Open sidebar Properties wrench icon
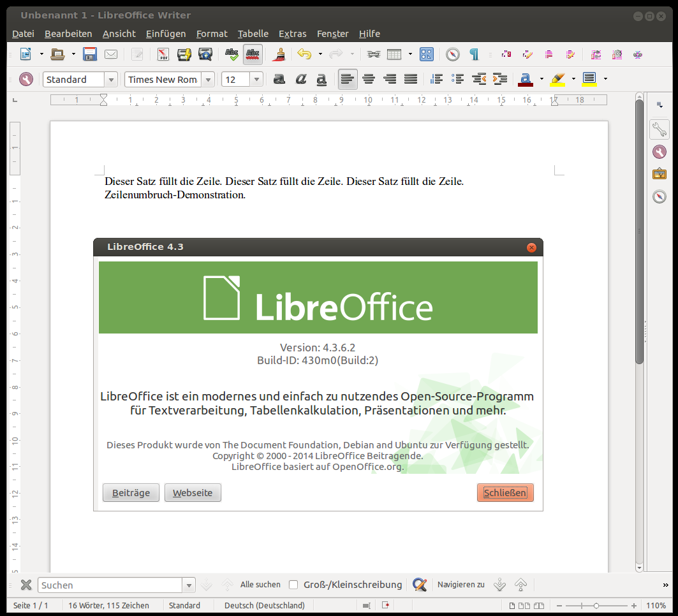The height and width of the screenshot is (616, 678). pyautogui.click(x=660, y=129)
